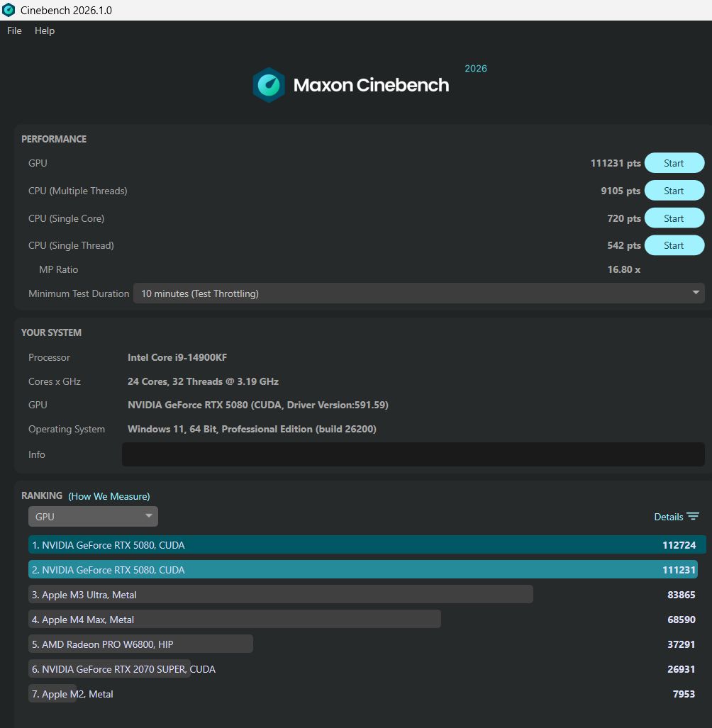Click the single core score 720 pts
This screenshot has width=712, height=728.
pos(624,218)
